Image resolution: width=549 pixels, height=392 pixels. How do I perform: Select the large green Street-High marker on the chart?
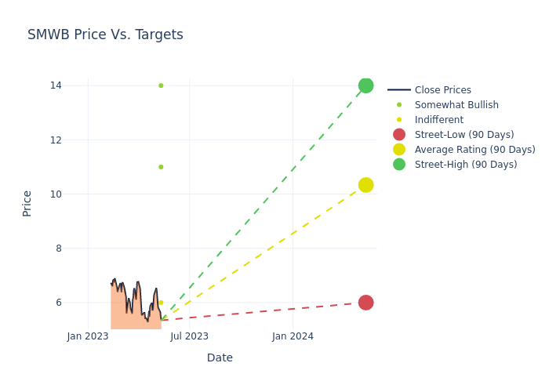click(x=365, y=85)
